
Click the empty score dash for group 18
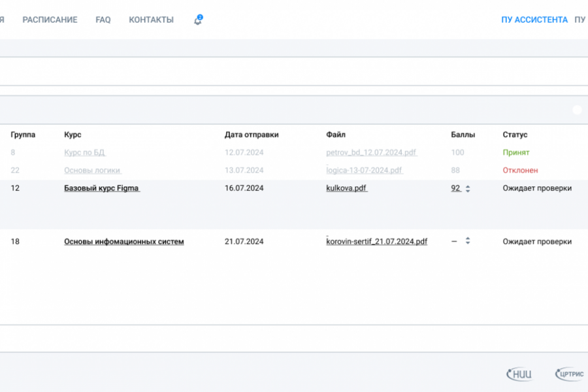[x=454, y=242]
